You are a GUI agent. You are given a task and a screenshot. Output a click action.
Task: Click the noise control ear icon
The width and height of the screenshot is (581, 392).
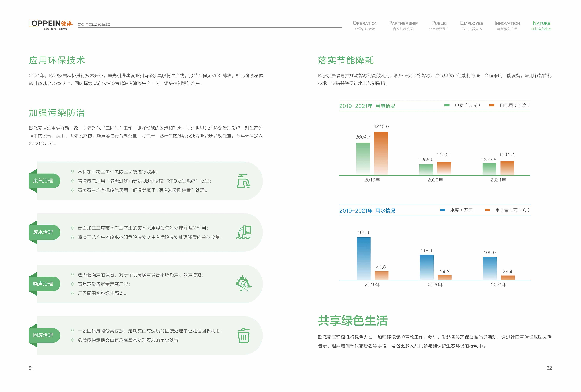pyautogui.click(x=243, y=284)
